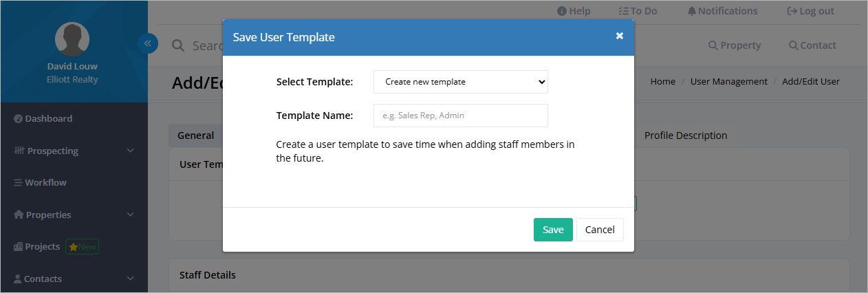868x293 pixels.
Task: Click the New star badge
Action: pos(82,246)
